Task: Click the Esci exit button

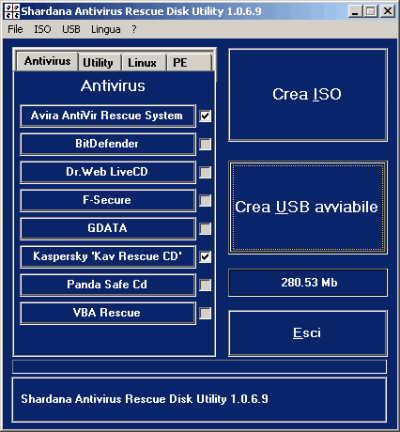Action: click(x=308, y=333)
